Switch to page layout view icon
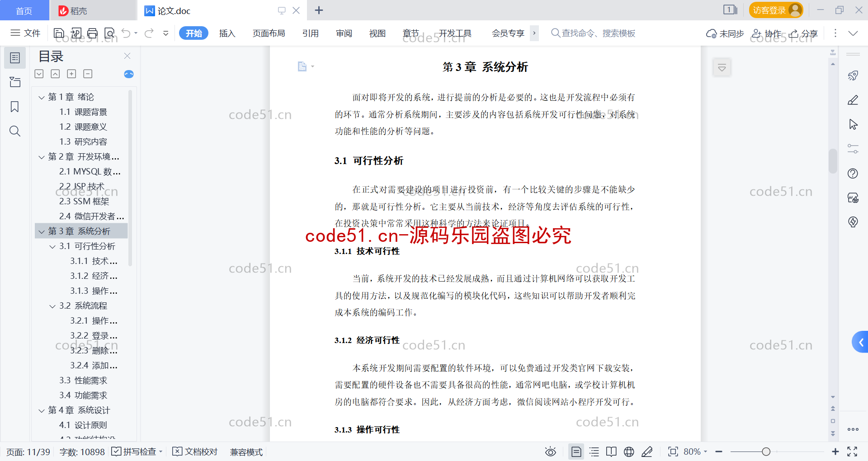This screenshot has width=868, height=461. click(576, 452)
